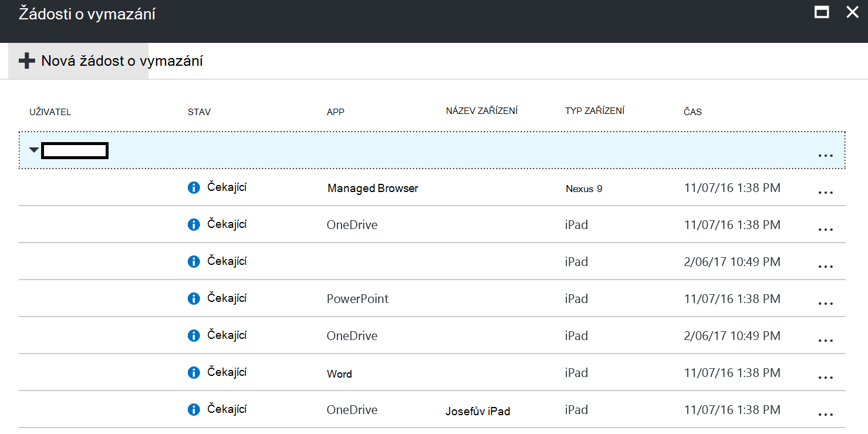Sort by the NÁZEV ZAŘÍZENÍ column header

[x=482, y=111]
